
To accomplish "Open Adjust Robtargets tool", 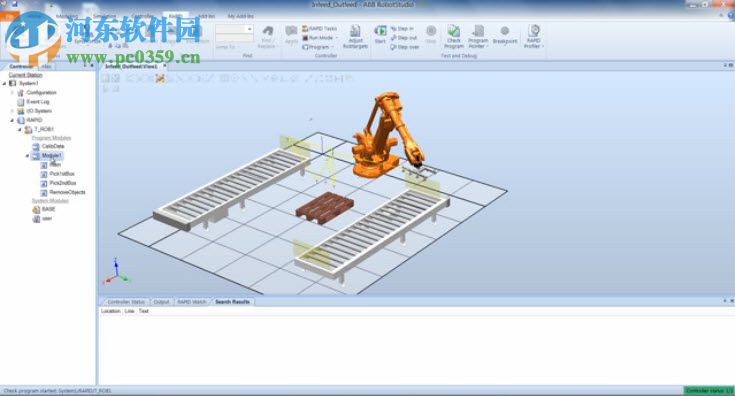I will 355,37.
